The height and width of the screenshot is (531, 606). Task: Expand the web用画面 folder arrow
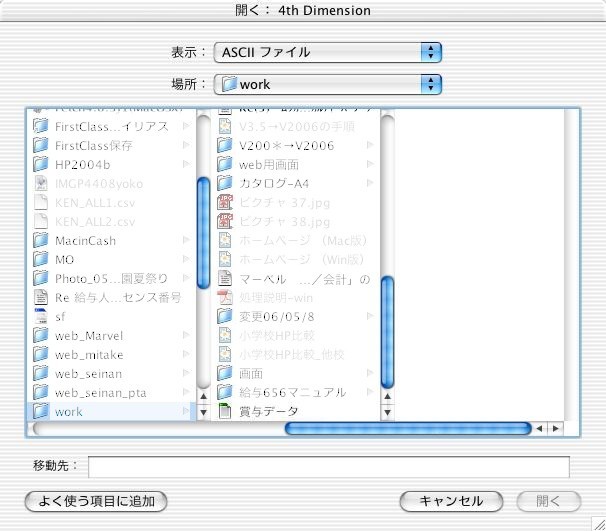pos(370,164)
